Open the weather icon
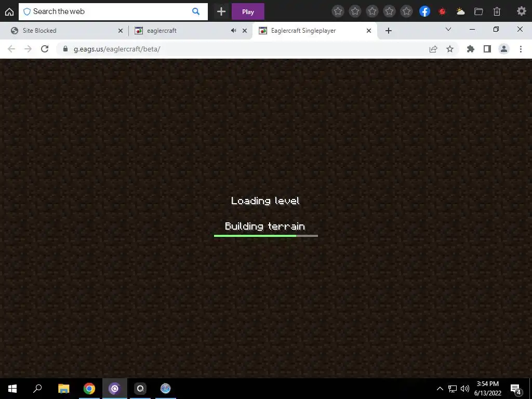The image size is (532, 399). tap(460, 11)
